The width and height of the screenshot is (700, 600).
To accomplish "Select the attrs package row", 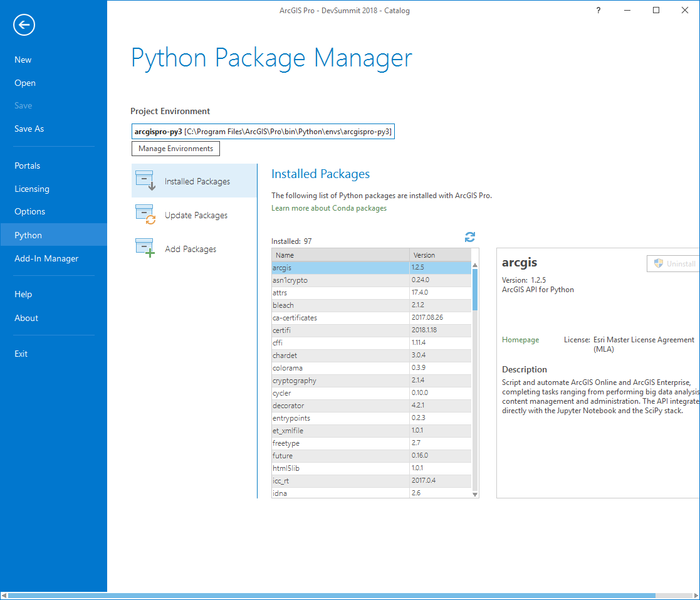I will click(x=372, y=293).
